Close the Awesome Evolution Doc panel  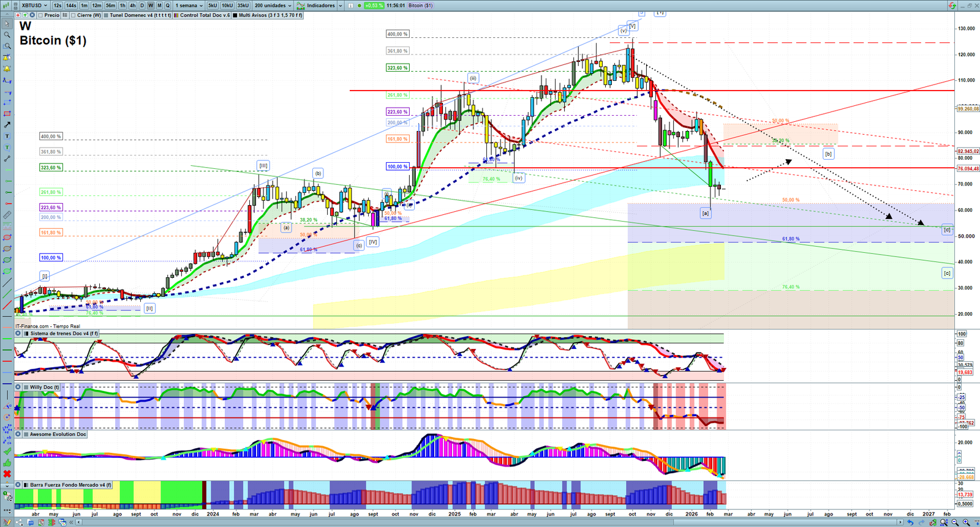pyautogui.click(x=18, y=434)
